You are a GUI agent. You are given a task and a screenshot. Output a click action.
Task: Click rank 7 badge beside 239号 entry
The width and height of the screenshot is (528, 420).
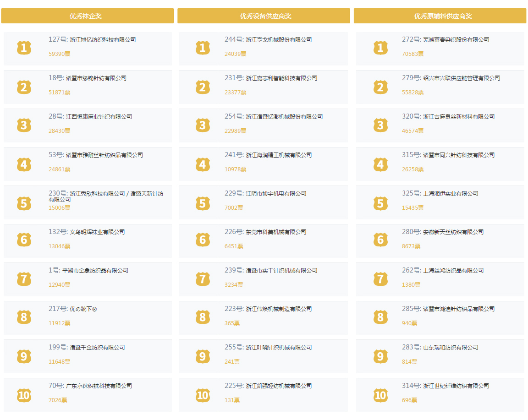[x=203, y=279]
